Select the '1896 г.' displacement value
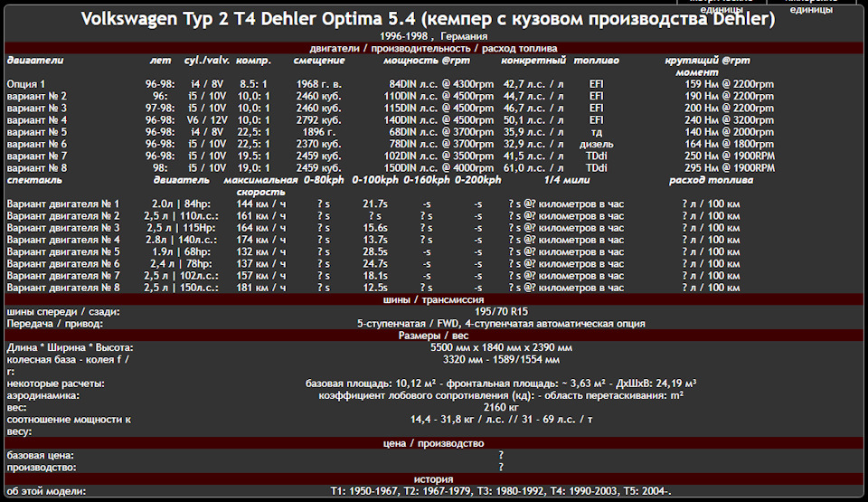The width and height of the screenshot is (868, 502). (319, 132)
